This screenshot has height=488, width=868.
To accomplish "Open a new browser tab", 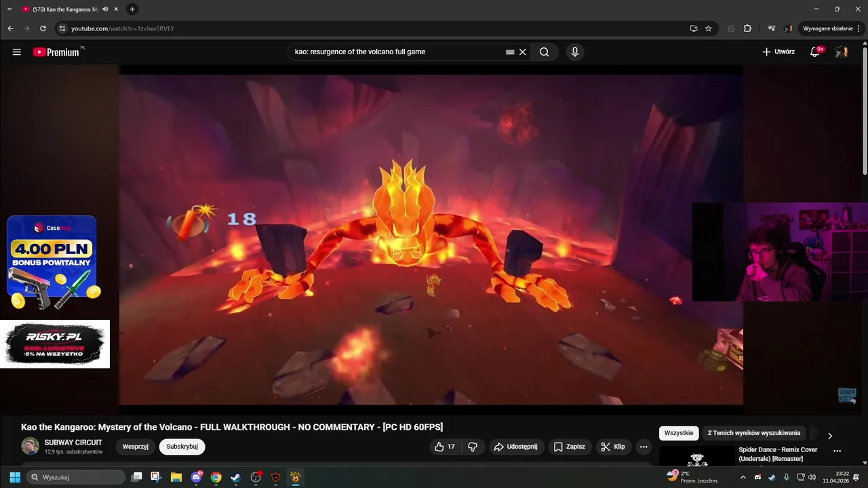I will point(132,9).
